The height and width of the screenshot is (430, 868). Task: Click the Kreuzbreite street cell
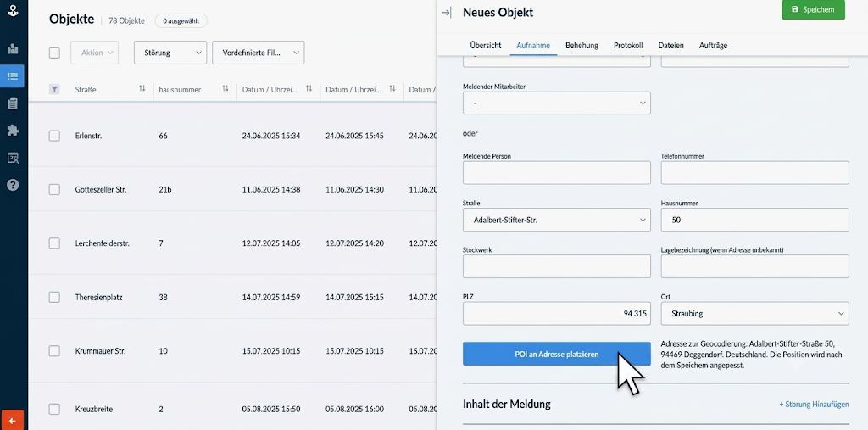tap(93, 409)
